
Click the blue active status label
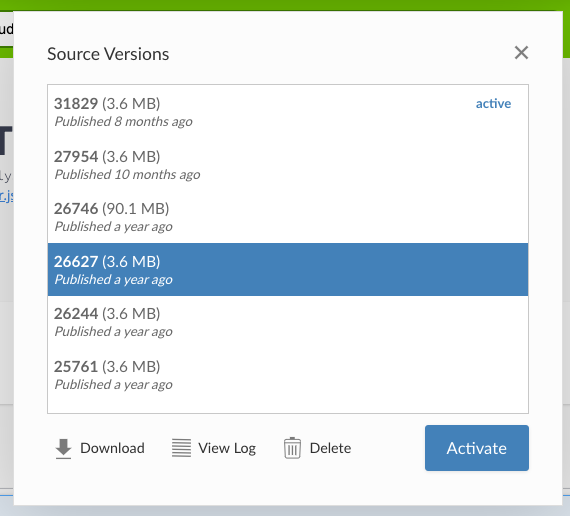(493, 104)
